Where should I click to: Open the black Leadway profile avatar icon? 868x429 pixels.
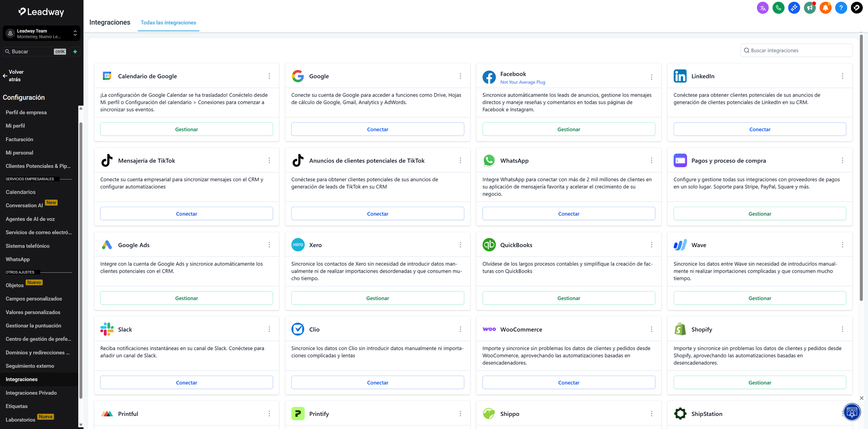coord(856,8)
